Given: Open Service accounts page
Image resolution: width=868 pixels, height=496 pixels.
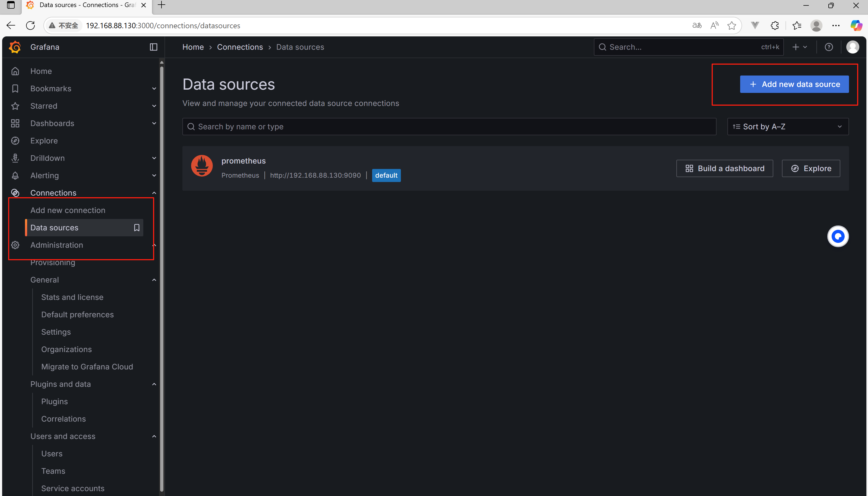Looking at the screenshot, I should click(x=72, y=488).
